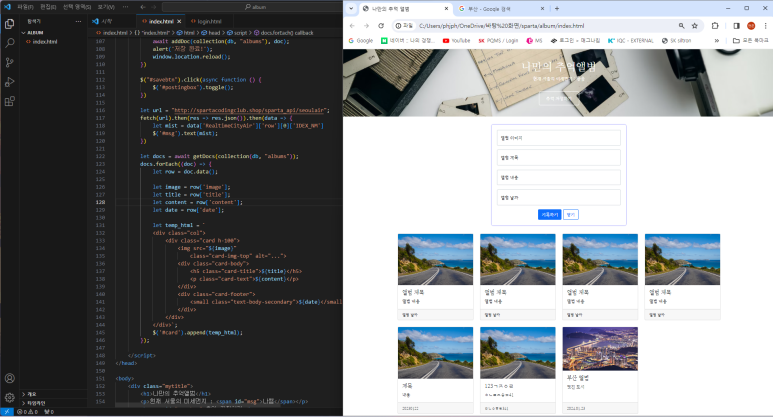Click the 앨범 제목 input field
773x417 pixels.
coord(559,158)
